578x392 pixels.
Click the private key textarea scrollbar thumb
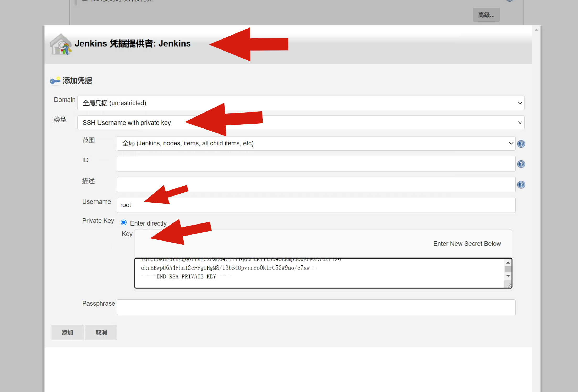[x=508, y=269]
